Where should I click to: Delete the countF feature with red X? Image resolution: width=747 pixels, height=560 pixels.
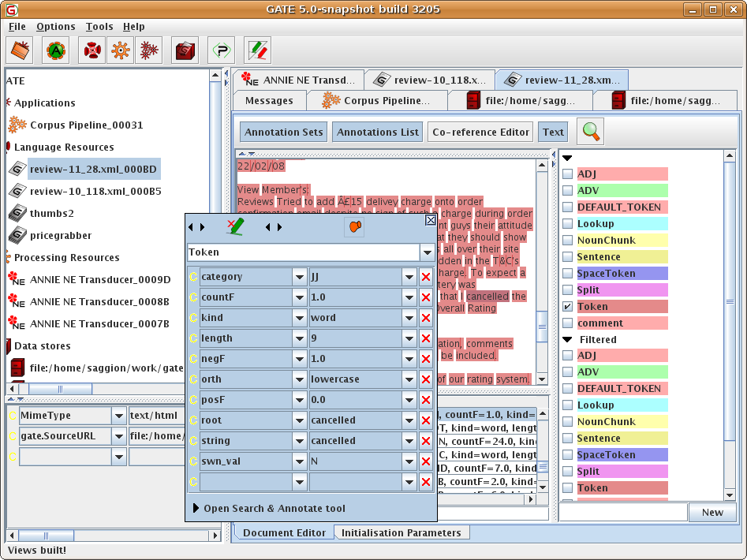[426, 297]
